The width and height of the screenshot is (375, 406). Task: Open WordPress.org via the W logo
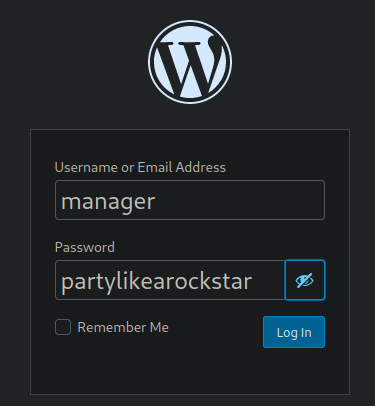pos(190,62)
